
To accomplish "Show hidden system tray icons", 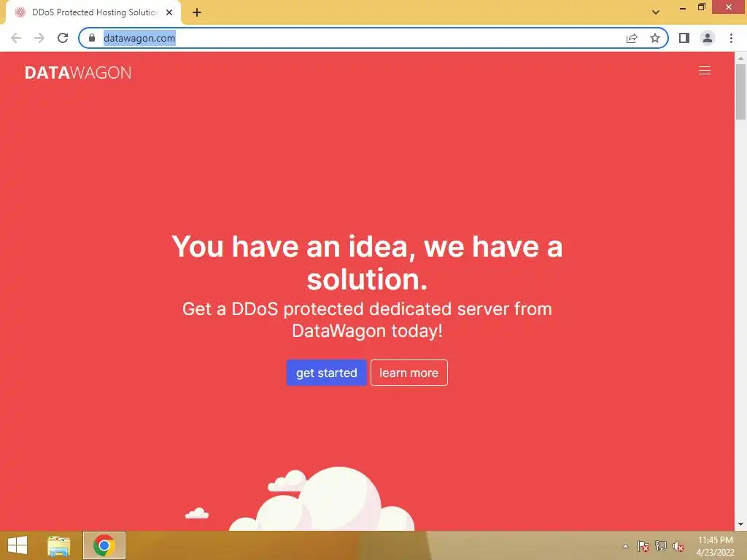I will pyautogui.click(x=625, y=546).
